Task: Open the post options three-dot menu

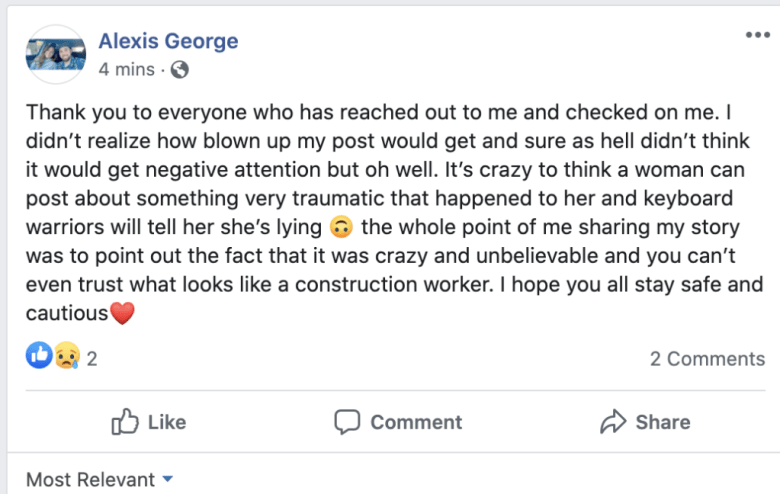Action: pos(757,36)
